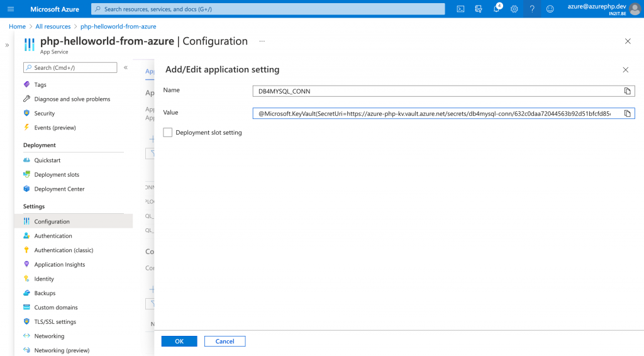Close the Add/Edit application setting panel

626,70
